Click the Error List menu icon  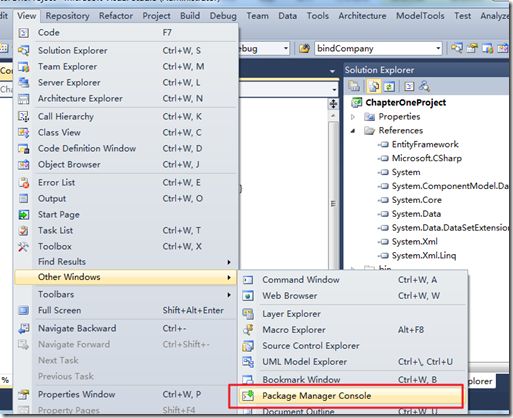pos(23,182)
